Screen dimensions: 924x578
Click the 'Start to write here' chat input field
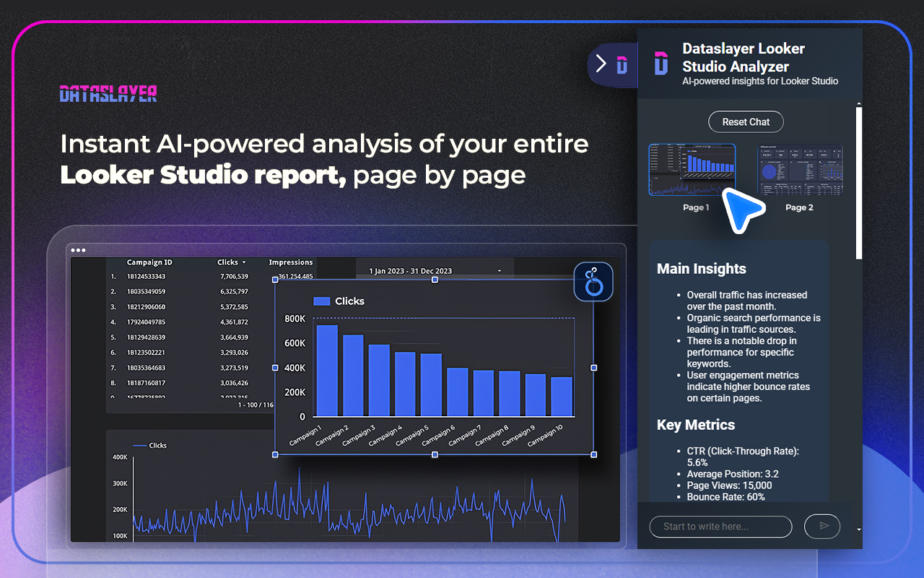tap(720, 527)
